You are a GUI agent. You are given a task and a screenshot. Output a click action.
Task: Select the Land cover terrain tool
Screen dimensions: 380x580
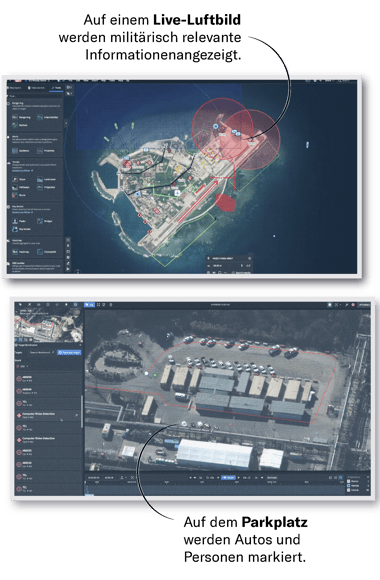tap(46, 179)
